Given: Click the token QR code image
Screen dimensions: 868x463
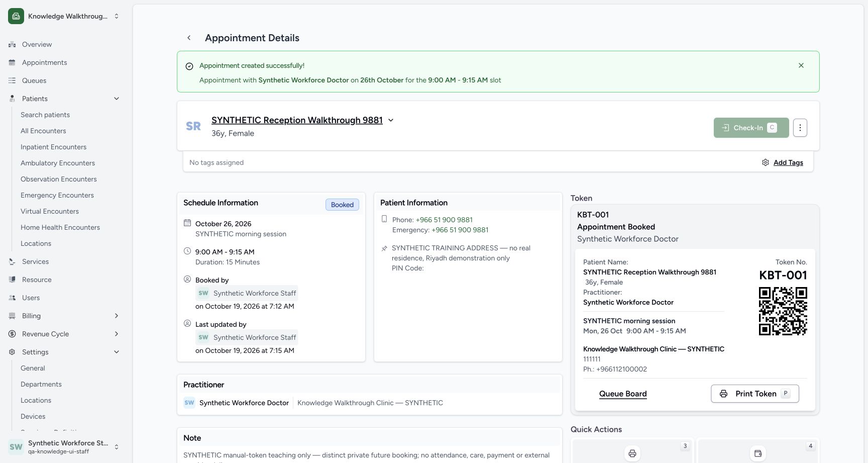Looking at the screenshot, I should pyautogui.click(x=783, y=311).
